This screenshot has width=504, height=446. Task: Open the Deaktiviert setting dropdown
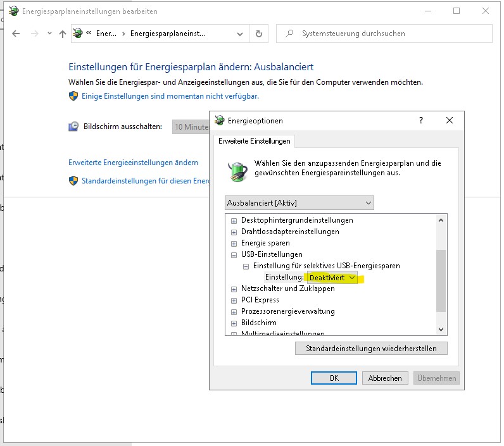(332, 278)
